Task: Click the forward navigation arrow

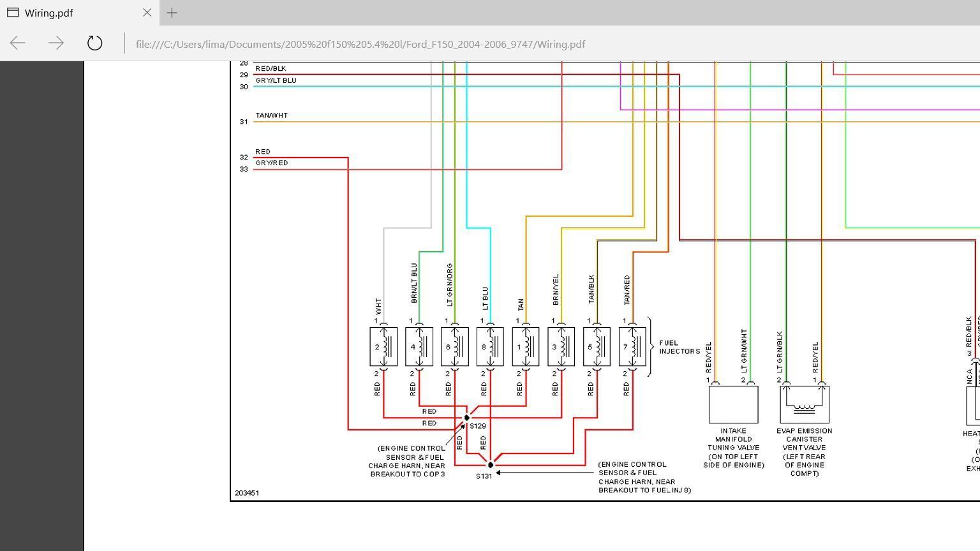Action: 56,43
